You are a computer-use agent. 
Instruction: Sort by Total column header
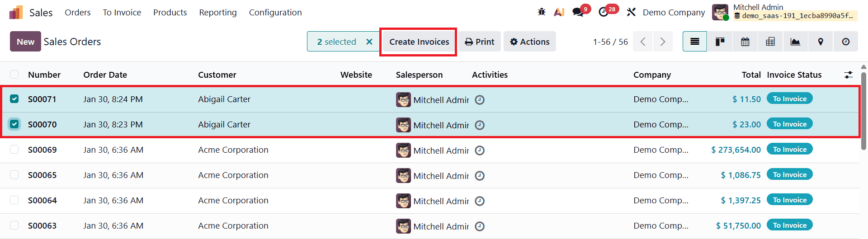pyautogui.click(x=751, y=75)
